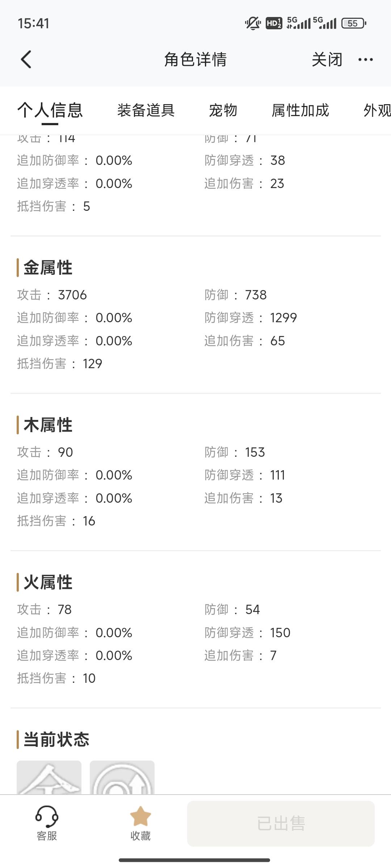This screenshot has width=391, height=868.
Task: Tap the battery indicator in status bar
Action: pyautogui.click(x=354, y=24)
